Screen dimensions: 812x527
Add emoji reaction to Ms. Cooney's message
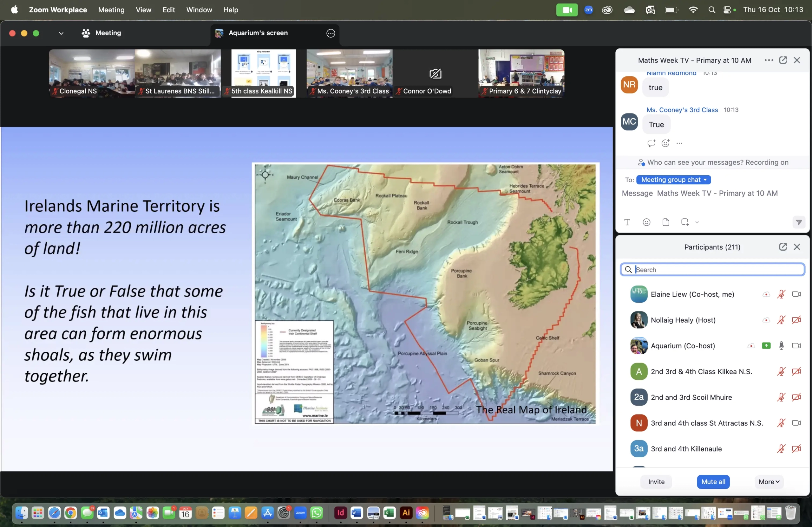[665, 143]
